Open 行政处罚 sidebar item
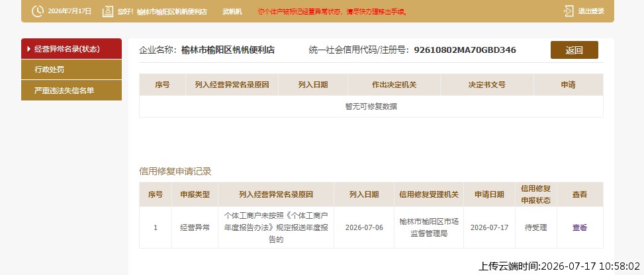This screenshot has height=275, width=644. tap(71, 69)
